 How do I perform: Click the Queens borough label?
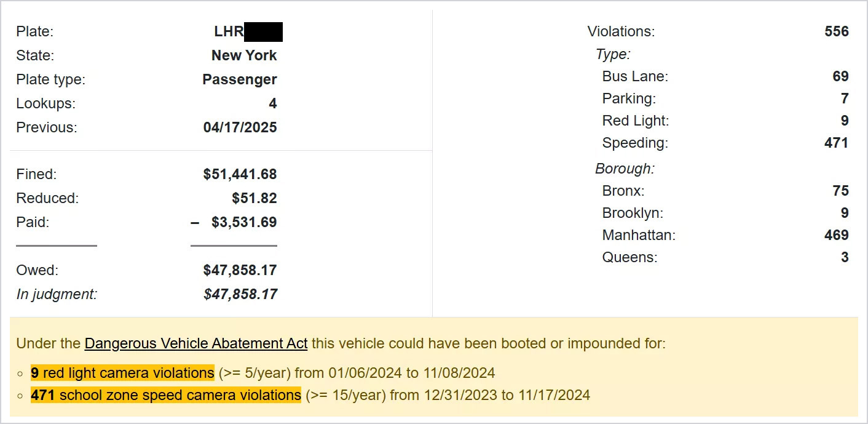[629, 257]
